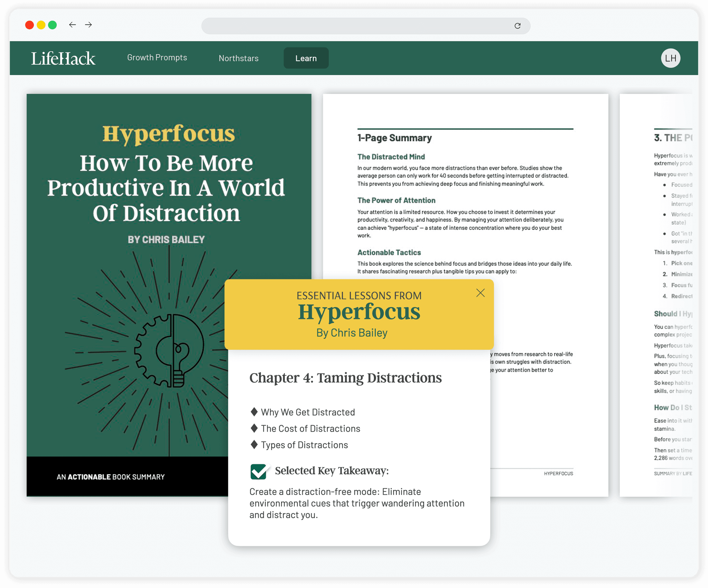Click the browser forward arrow
The image size is (708, 588).
(x=88, y=25)
